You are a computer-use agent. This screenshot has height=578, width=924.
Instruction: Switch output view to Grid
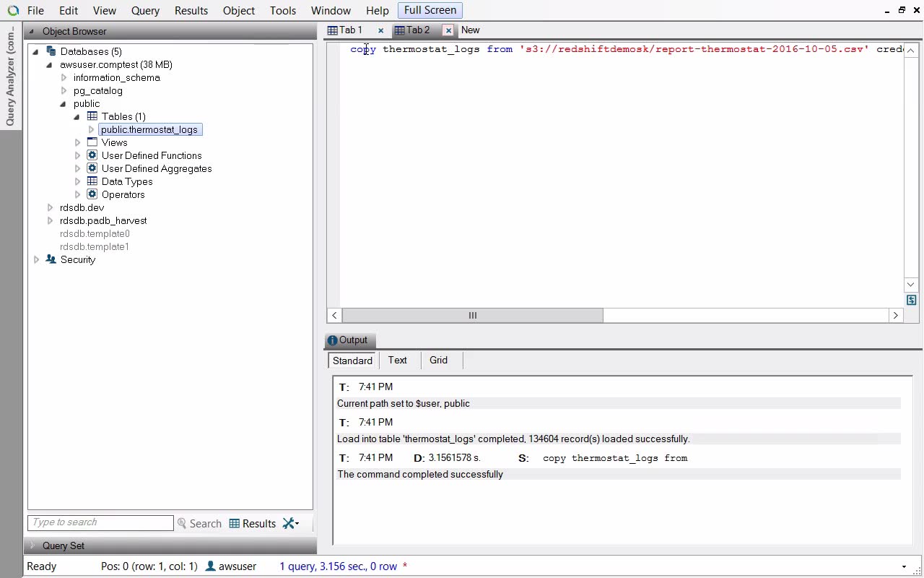pyautogui.click(x=438, y=361)
